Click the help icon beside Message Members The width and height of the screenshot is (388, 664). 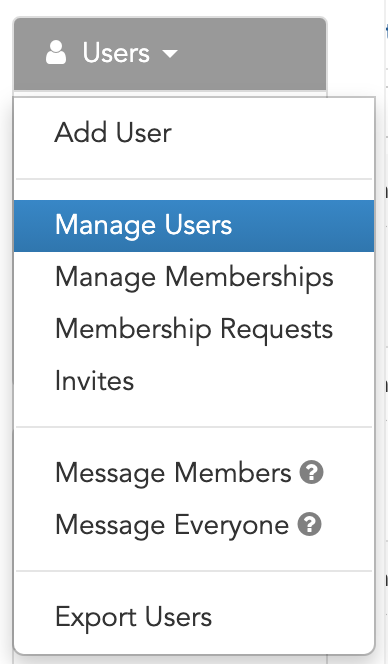311,473
